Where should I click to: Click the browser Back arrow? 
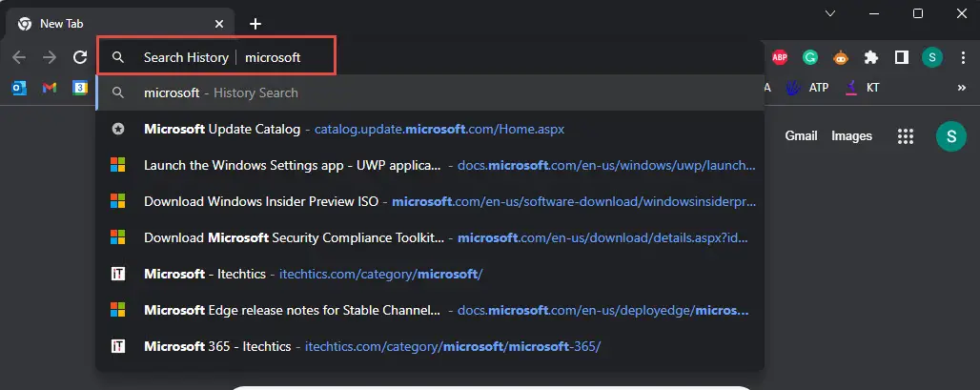tap(19, 57)
